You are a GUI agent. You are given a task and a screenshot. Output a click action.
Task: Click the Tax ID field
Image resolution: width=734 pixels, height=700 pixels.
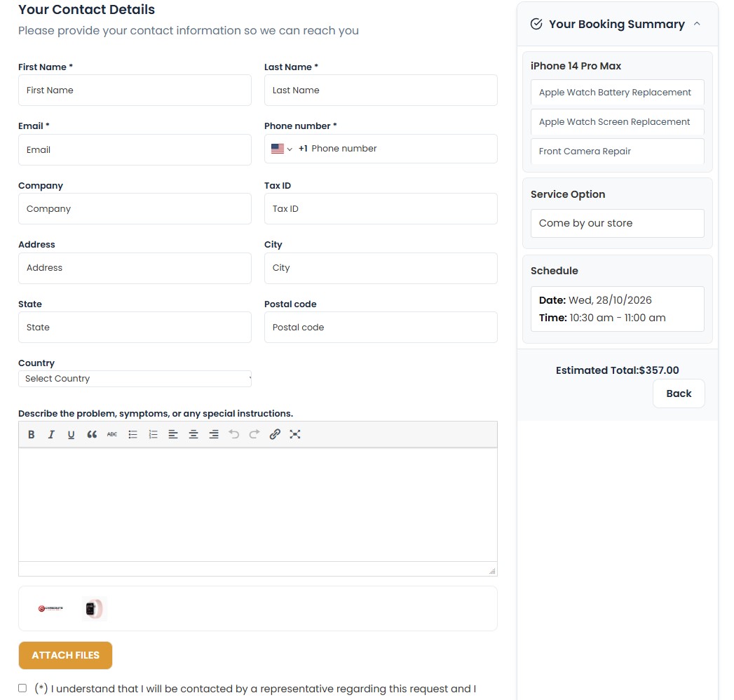[x=381, y=209]
